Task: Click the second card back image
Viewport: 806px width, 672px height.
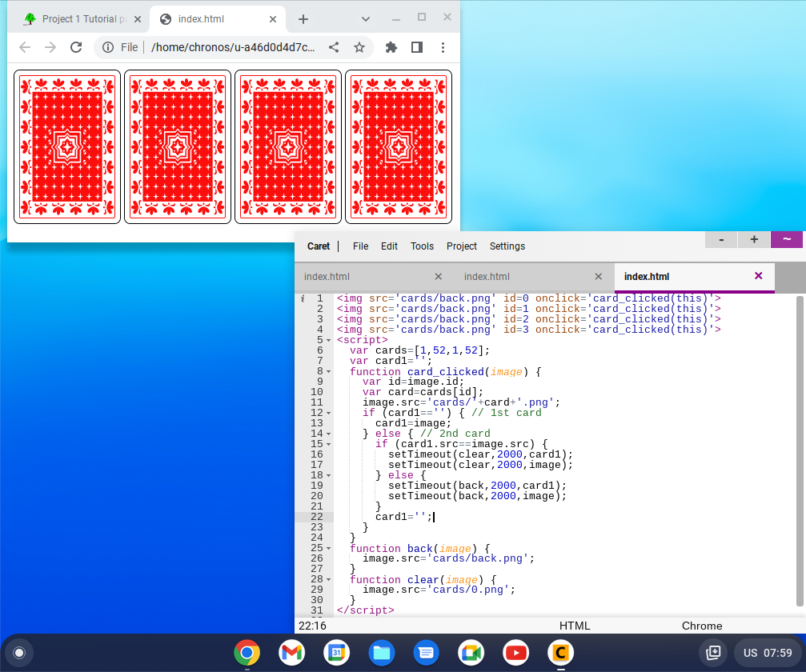Action: pos(178,146)
